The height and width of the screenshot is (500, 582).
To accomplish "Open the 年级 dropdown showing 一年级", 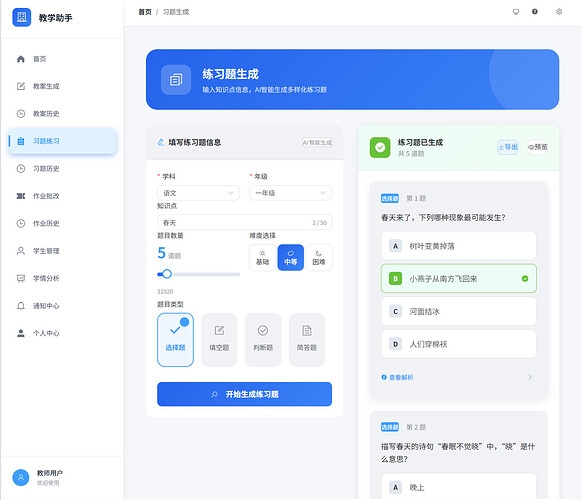I will 291,193.
